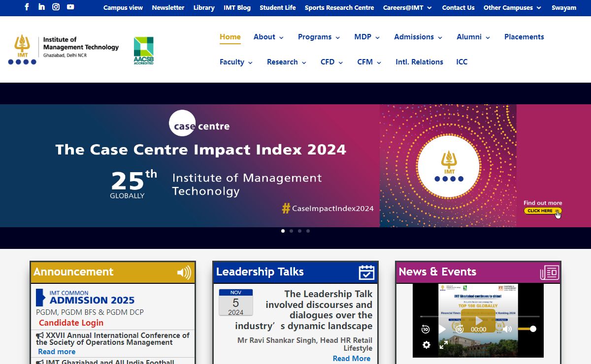Click the large yellow play overlay button
Viewport: 591px width, 364px height.
tap(478, 321)
